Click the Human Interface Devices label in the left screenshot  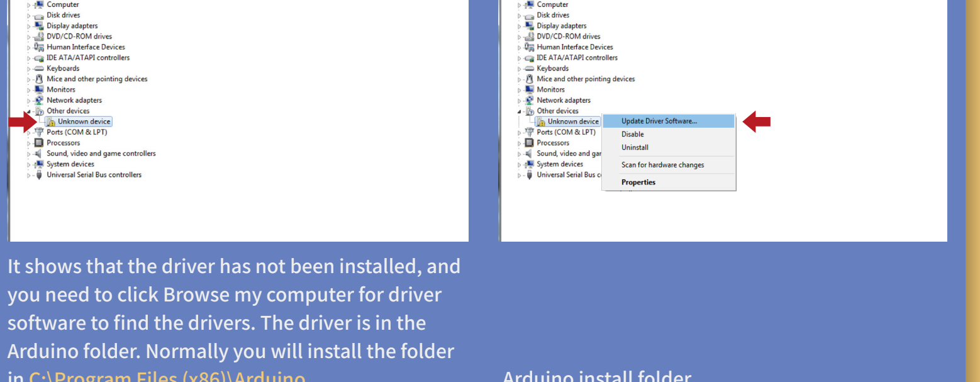tap(86, 47)
